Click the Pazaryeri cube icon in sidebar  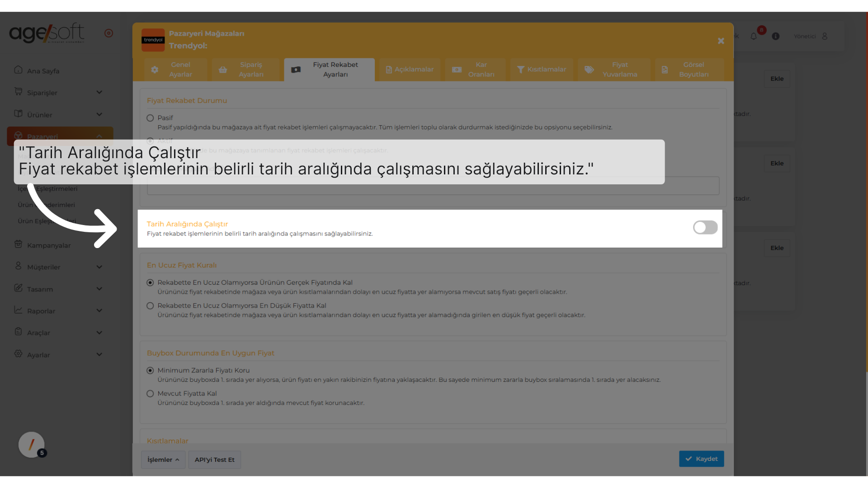[x=18, y=136]
